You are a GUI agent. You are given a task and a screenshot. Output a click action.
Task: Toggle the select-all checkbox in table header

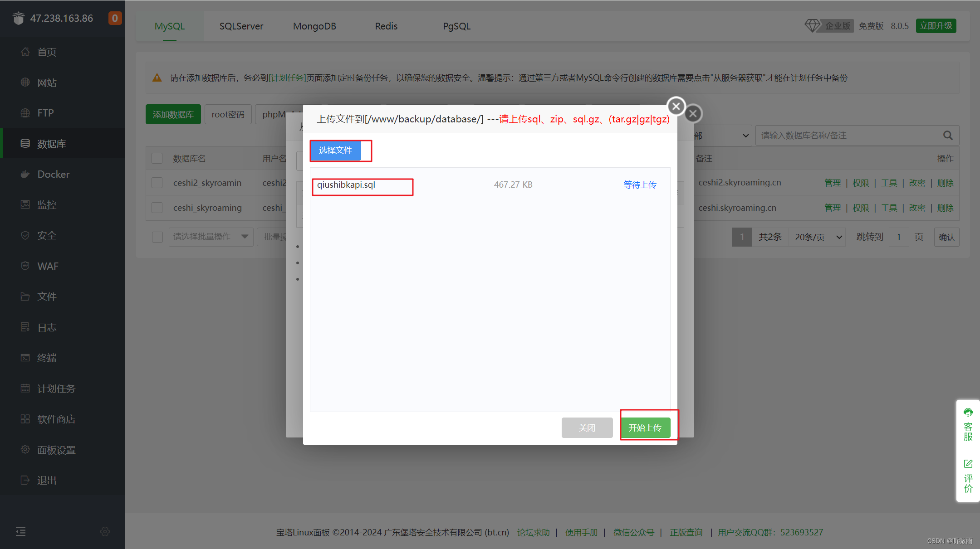coord(157,158)
